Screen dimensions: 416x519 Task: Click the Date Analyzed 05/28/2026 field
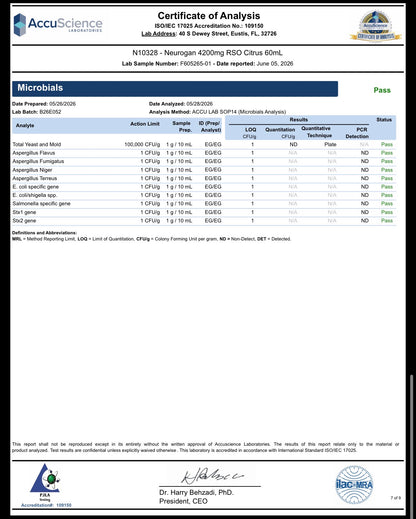pos(181,104)
